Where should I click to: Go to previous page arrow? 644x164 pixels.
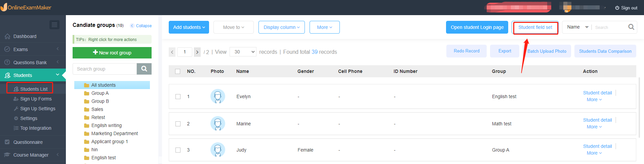[x=172, y=52]
